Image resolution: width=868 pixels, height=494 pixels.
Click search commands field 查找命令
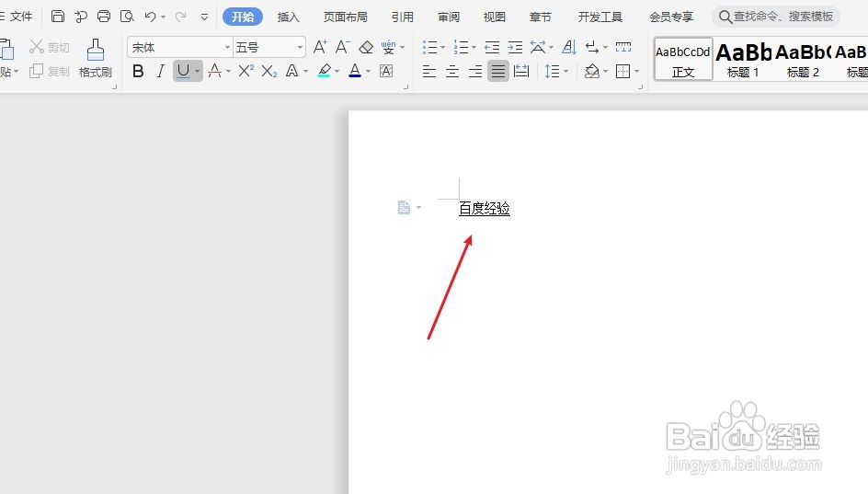(776, 17)
